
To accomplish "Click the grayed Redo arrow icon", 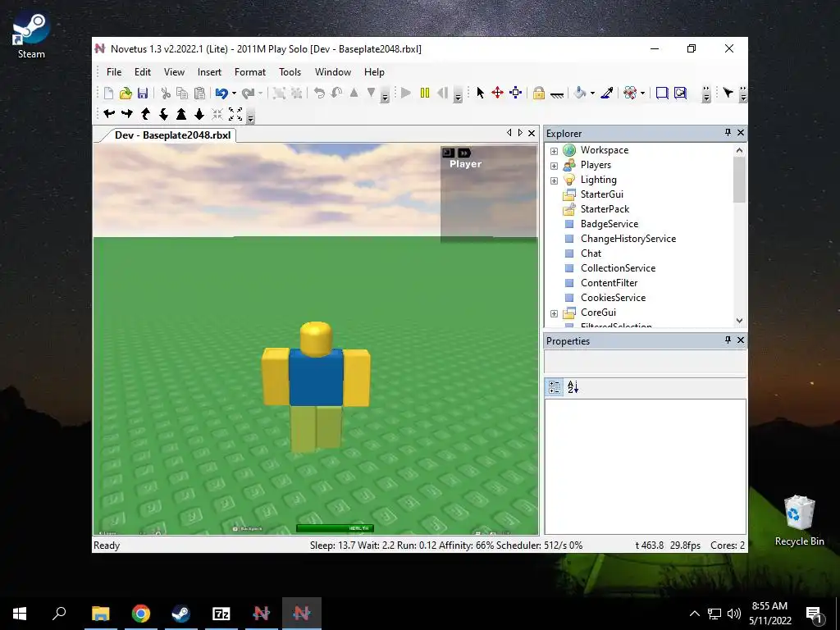I will click(x=248, y=94).
